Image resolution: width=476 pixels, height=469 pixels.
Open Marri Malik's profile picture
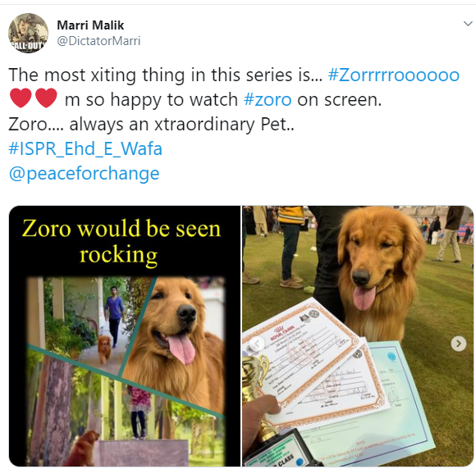coord(28,33)
